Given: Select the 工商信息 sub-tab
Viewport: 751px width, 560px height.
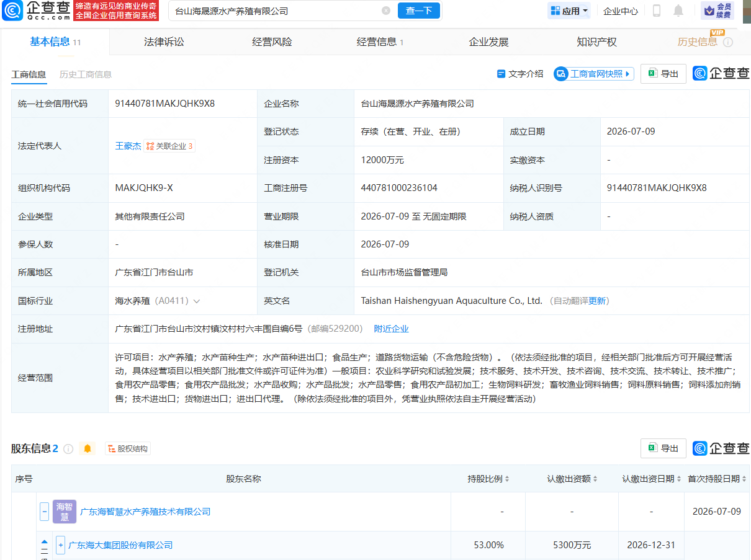Looking at the screenshot, I should click(x=29, y=74).
